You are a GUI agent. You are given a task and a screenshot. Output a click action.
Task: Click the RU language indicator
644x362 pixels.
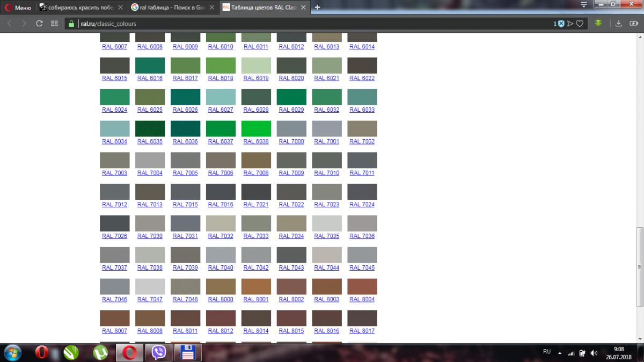click(x=547, y=352)
